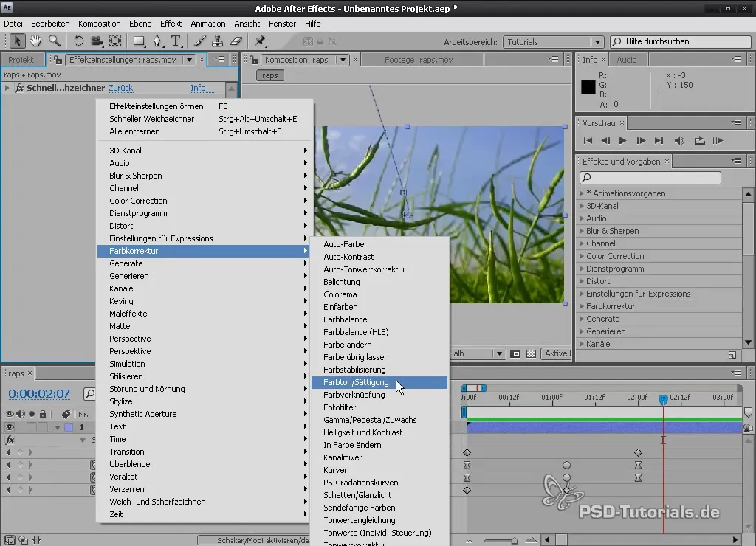This screenshot has height=546, width=756.
Task: Click the timeline search magnifier icon
Action: pyautogui.click(x=89, y=394)
